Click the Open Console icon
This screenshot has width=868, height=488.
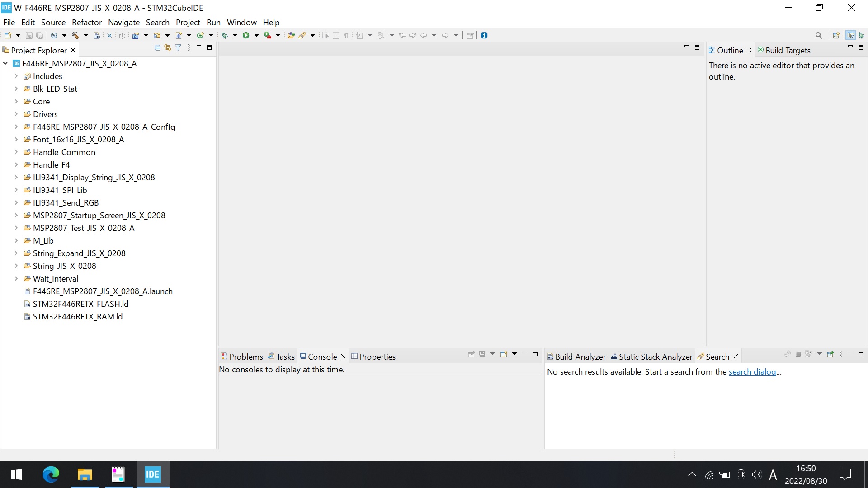click(x=504, y=354)
